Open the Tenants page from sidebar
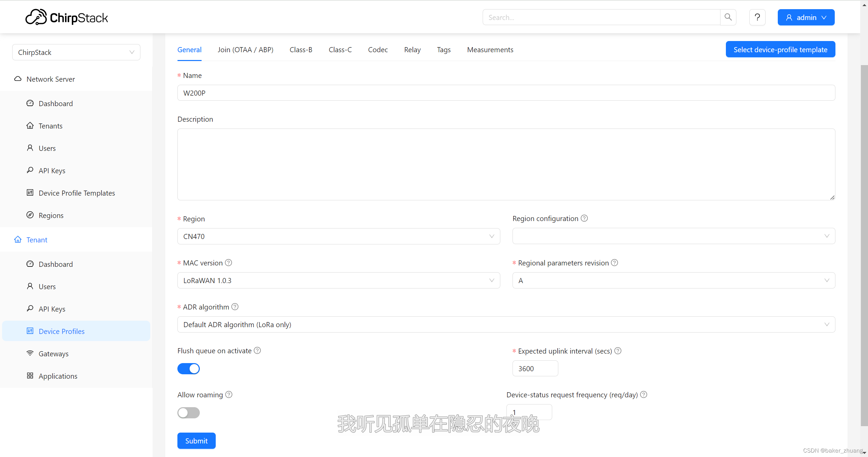Image resolution: width=868 pixels, height=457 pixels. click(x=50, y=125)
